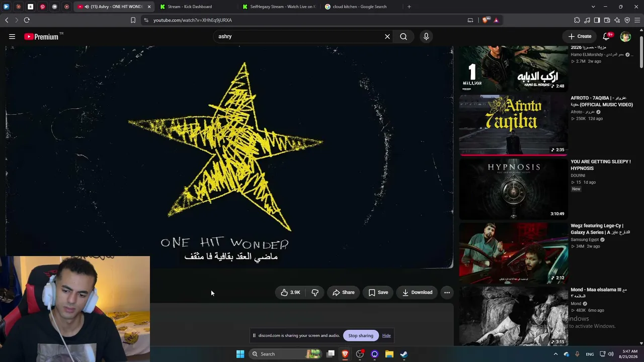Visit the Samsung Egypt channel name

[x=585, y=240]
